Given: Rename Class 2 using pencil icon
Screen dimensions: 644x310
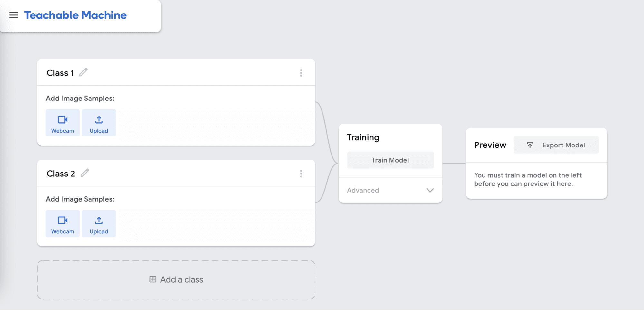Looking at the screenshot, I should [85, 173].
